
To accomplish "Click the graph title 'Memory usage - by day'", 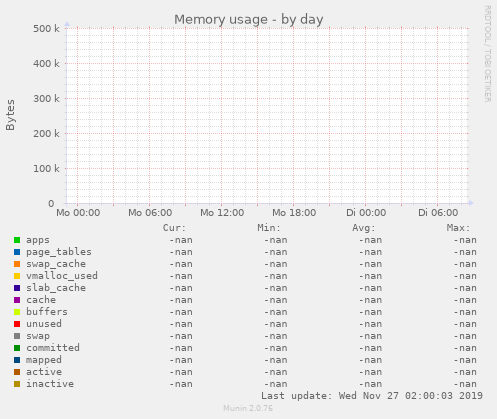I will point(249,20).
